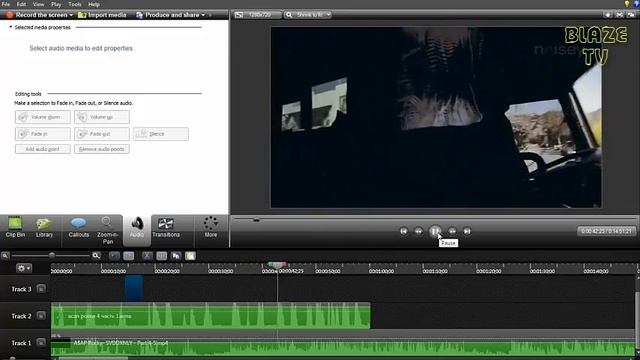640x360 pixels.
Task: Click the Import media button
Action: click(x=102, y=15)
